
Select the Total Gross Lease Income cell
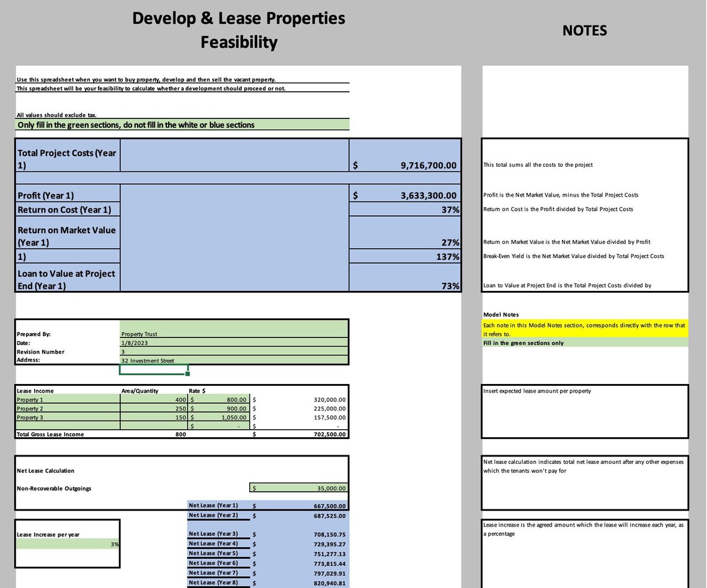pos(298,434)
